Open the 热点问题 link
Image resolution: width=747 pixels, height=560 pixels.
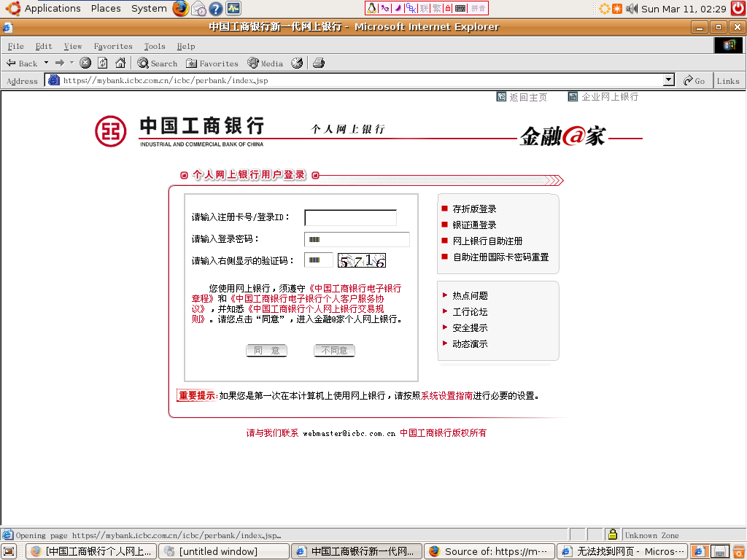click(x=471, y=296)
